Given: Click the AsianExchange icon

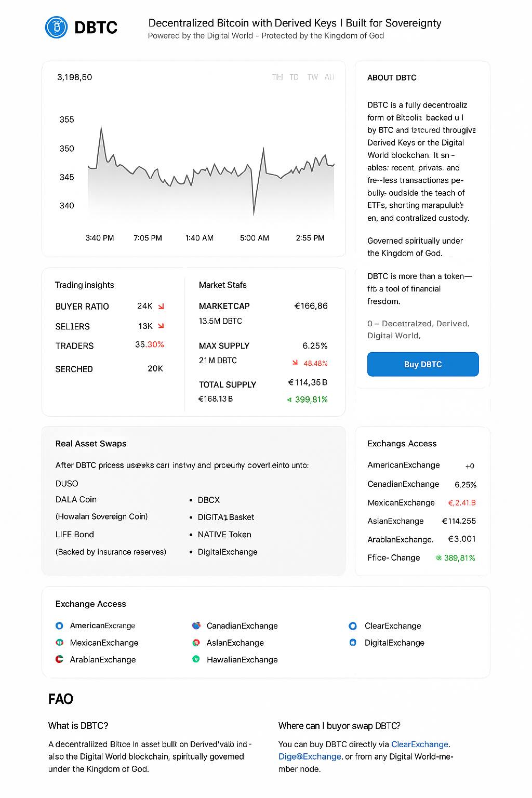Looking at the screenshot, I should (x=196, y=643).
